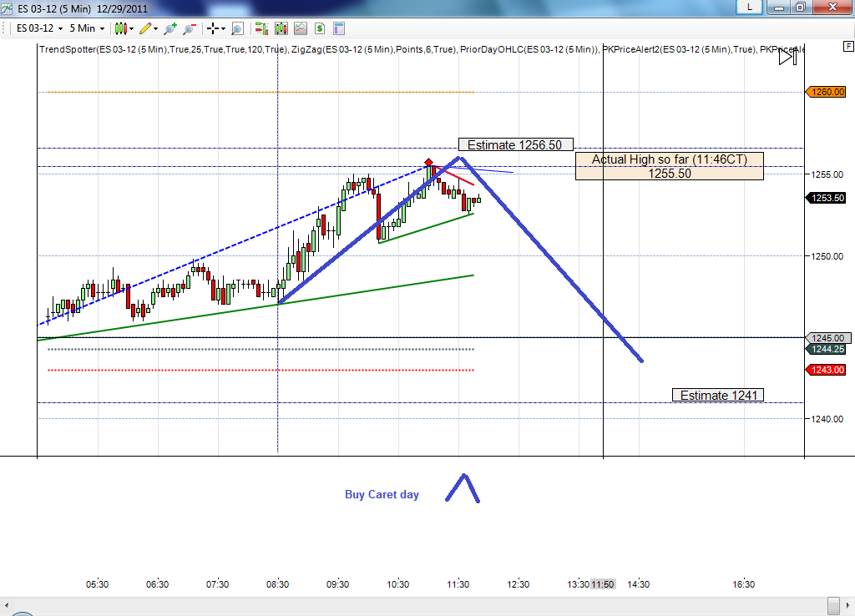The width and height of the screenshot is (855, 616).
Task: Select the Actual High so far annotation box
Action: pyautogui.click(x=670, y=166)
